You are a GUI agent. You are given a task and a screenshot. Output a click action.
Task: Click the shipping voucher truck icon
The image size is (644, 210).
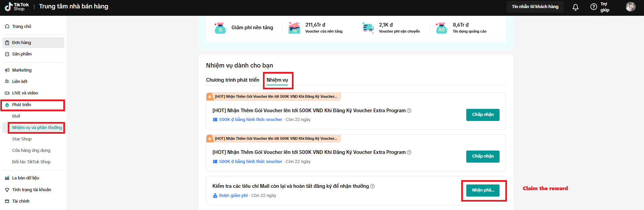(368, 28)
